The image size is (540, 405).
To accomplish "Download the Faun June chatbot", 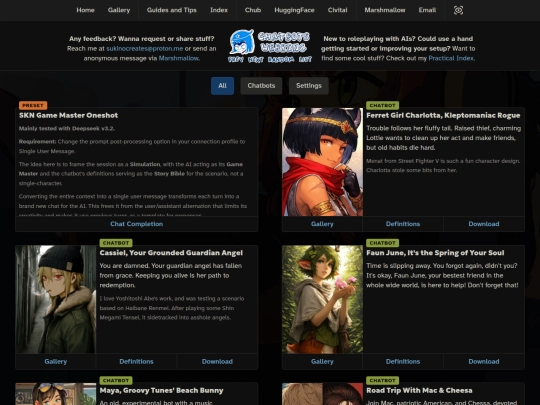I will tap(484, 362).
